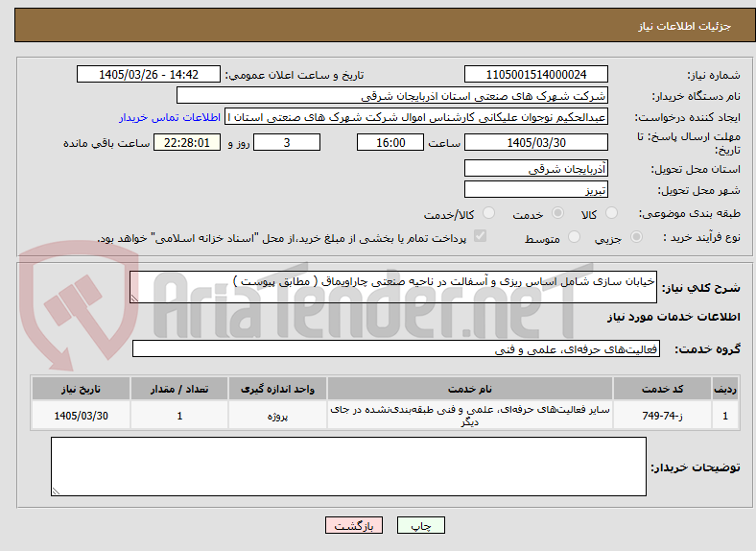
Task: Open اطلاعات تماس خریدار link
Action: pos(170,117)
